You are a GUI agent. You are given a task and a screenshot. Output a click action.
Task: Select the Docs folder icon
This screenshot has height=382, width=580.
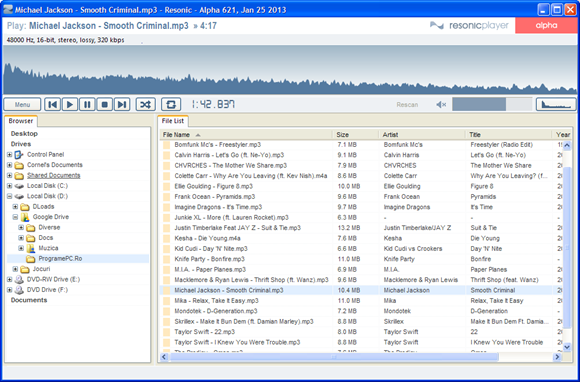pyautogui.click(x=31, y=238)
